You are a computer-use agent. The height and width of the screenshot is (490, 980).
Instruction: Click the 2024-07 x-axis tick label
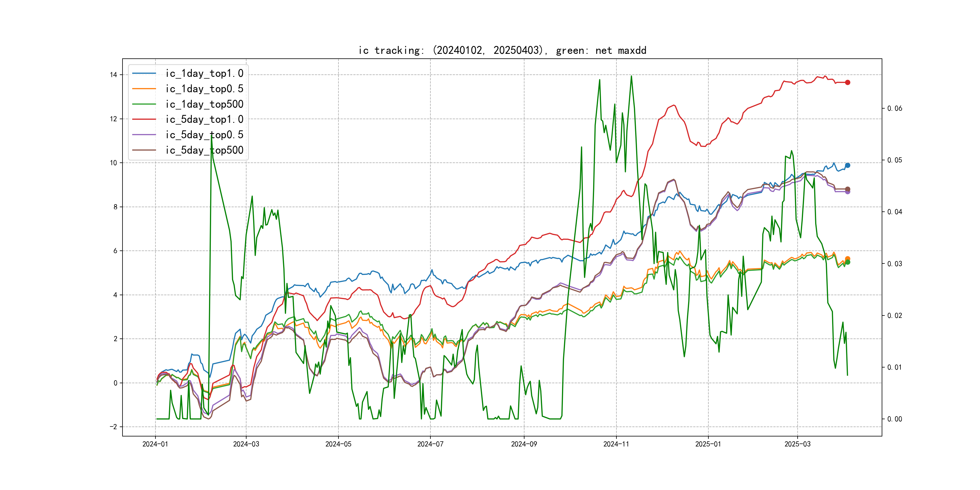coord(430,444)
